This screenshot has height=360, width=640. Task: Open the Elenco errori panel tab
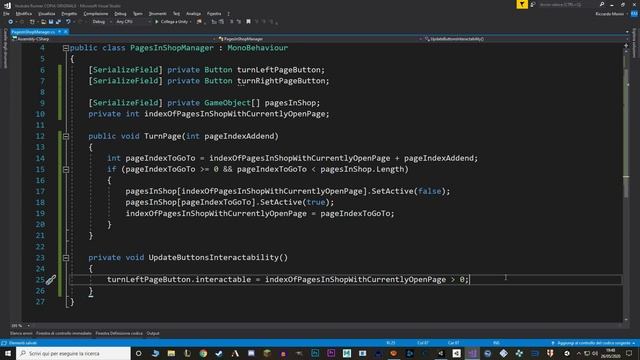click(x=21, y=333)
